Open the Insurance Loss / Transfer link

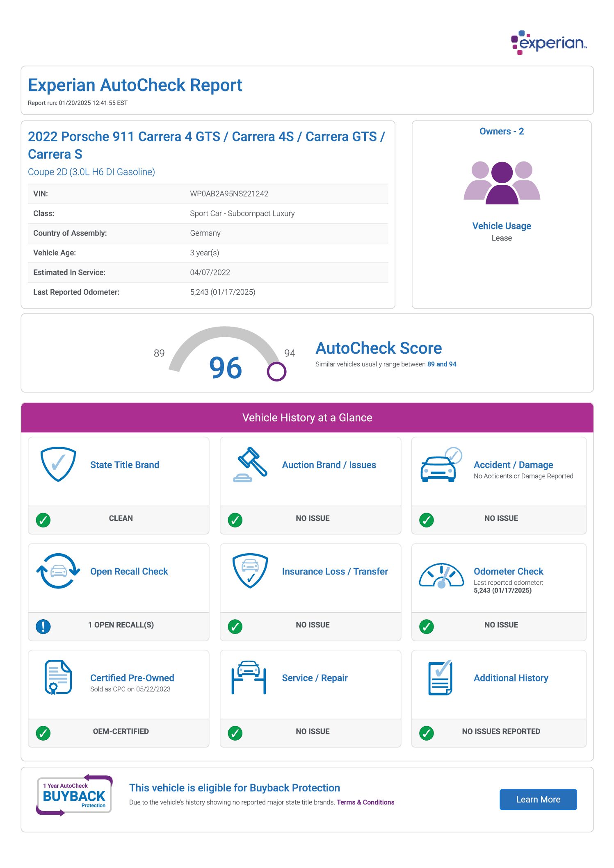pos(335,571)
